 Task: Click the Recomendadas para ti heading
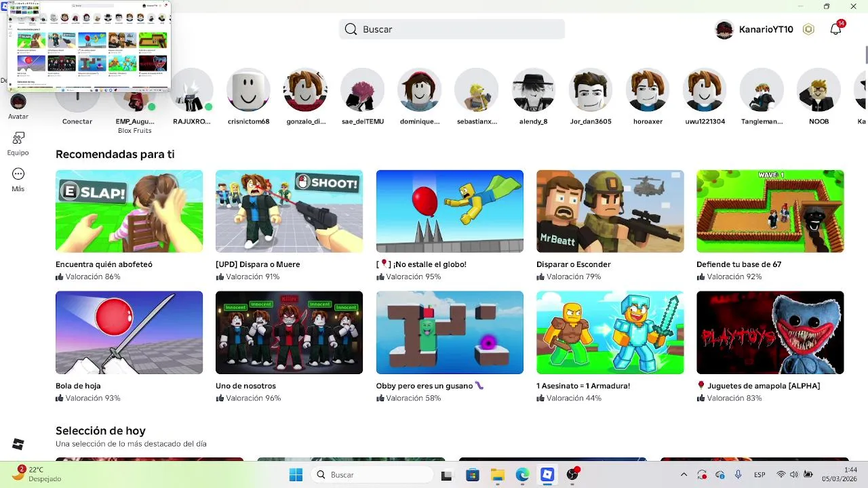(115, 155)
